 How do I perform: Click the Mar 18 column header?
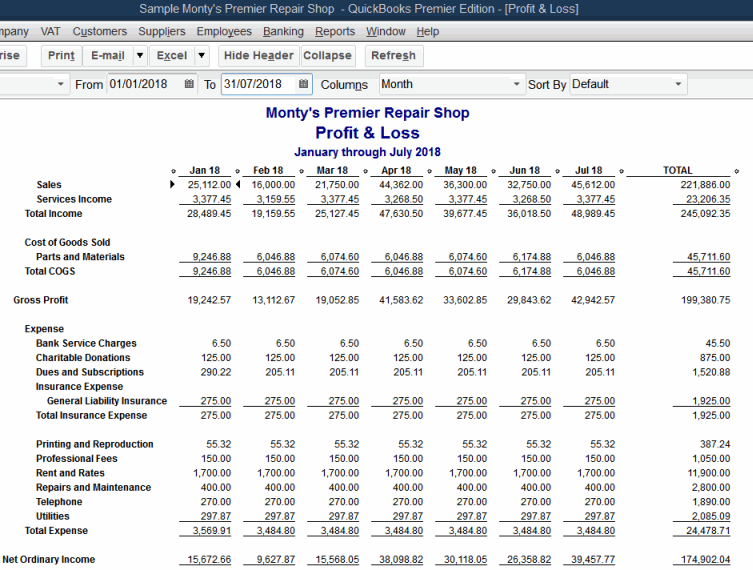pyautogui.click(x=332, y=170)
